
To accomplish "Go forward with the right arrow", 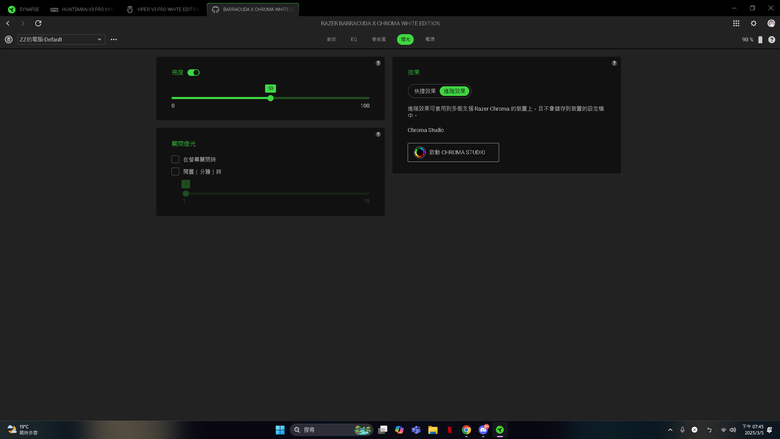I will (x=22, y=23).
